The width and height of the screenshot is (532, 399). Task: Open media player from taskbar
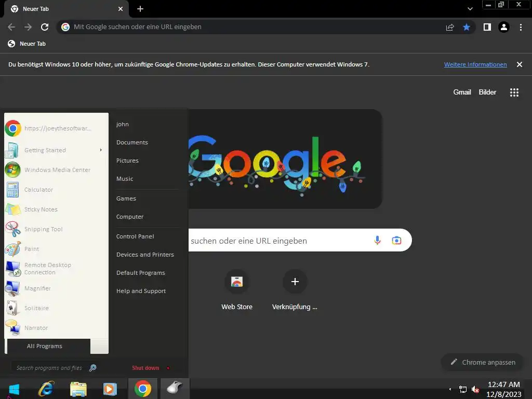tap(110, 389)
